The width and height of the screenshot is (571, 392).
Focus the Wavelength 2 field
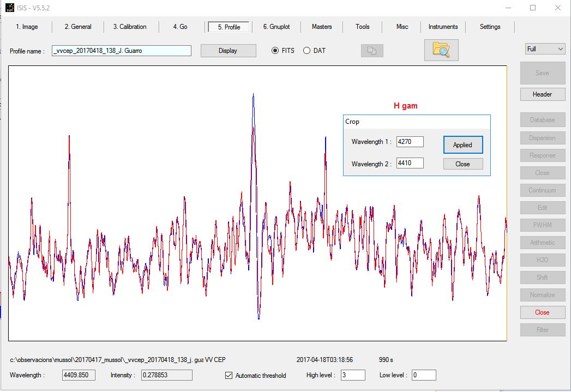tap(410, 163)
